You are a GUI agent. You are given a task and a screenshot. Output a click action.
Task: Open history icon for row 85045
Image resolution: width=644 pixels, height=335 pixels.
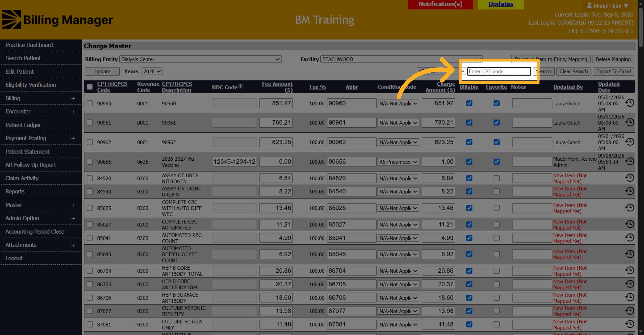[630, 254]
